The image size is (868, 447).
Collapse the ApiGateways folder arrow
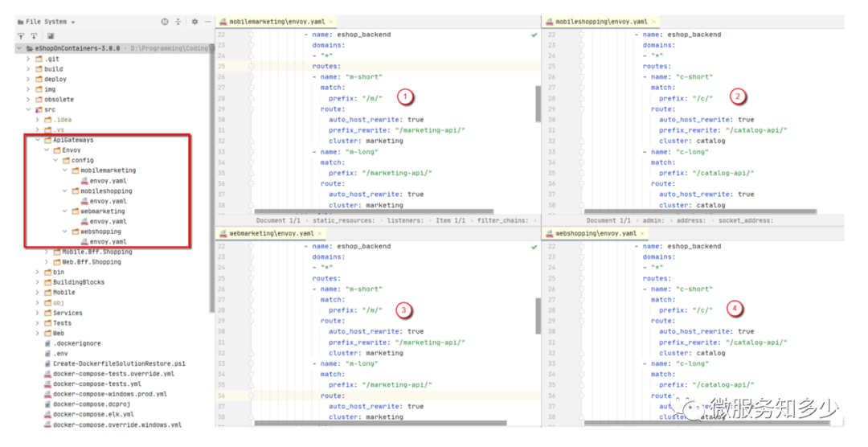39,140
